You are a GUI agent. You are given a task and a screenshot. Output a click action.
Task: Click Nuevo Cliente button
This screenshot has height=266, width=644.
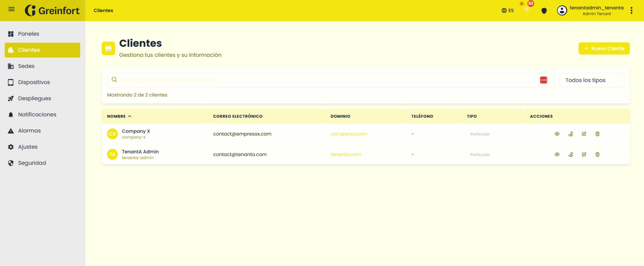pos(604,48)
